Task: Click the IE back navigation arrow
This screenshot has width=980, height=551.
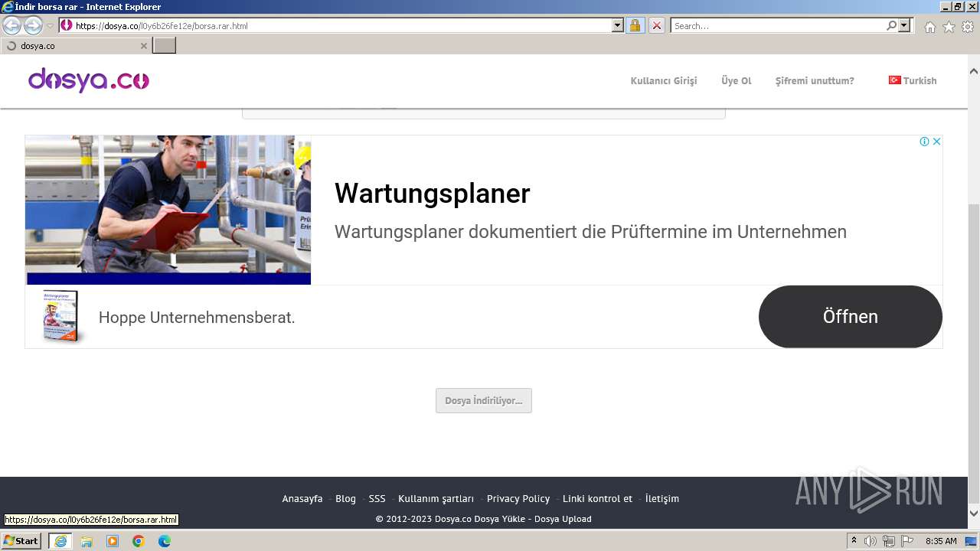Action: pos(11,25)
